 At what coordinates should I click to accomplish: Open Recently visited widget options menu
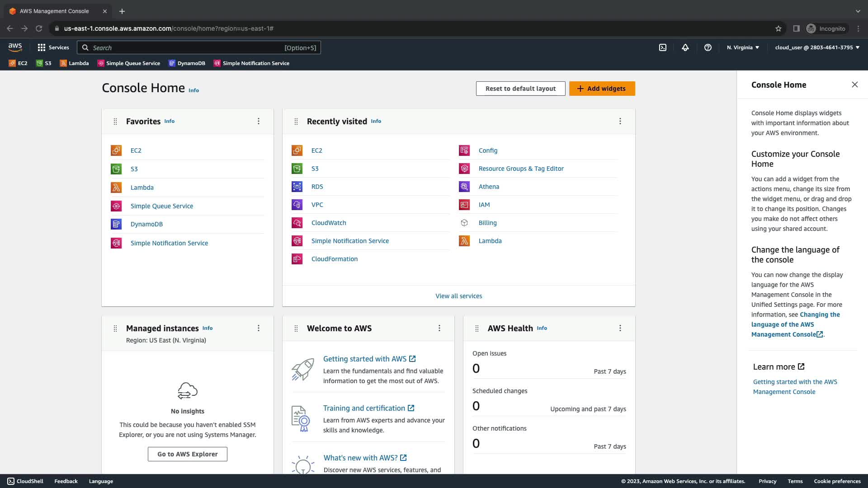[x=620, y=121]
